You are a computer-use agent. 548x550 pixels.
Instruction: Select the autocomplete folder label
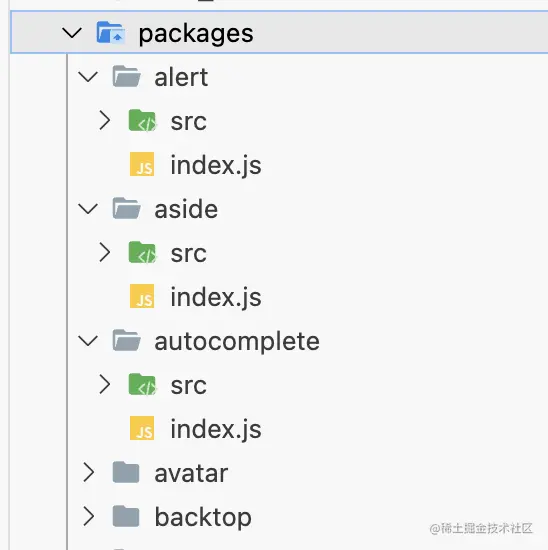click(237, 342)
